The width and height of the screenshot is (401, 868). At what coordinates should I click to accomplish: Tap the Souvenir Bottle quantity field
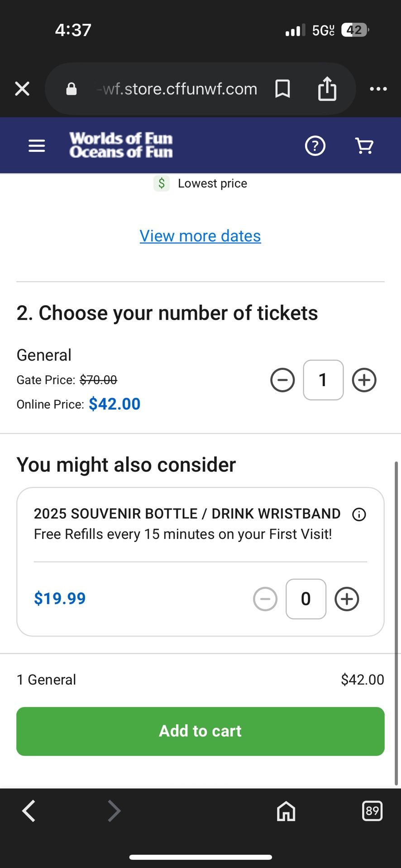[306, 599]
